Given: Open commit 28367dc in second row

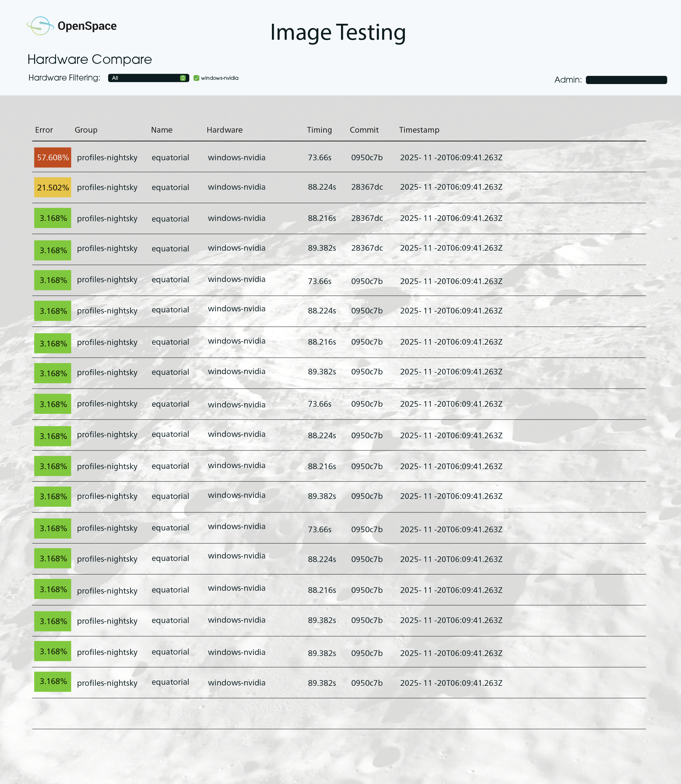Looking at the screenshot, I should [367, 187].
